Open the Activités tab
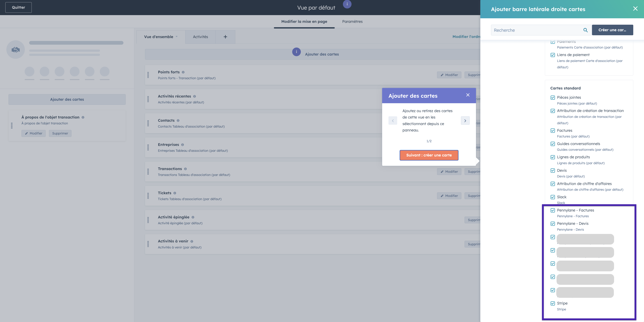Image resolution: width=644 pixels, height=322 pixels. (200, 37)
